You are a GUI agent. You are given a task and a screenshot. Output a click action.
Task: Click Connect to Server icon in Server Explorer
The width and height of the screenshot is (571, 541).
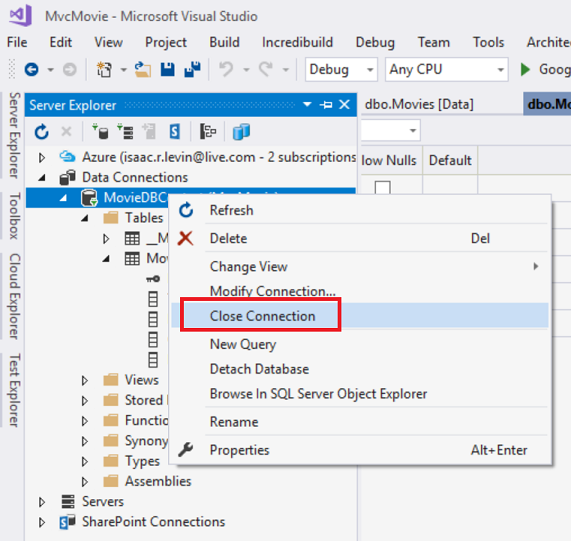click(125, 131)
